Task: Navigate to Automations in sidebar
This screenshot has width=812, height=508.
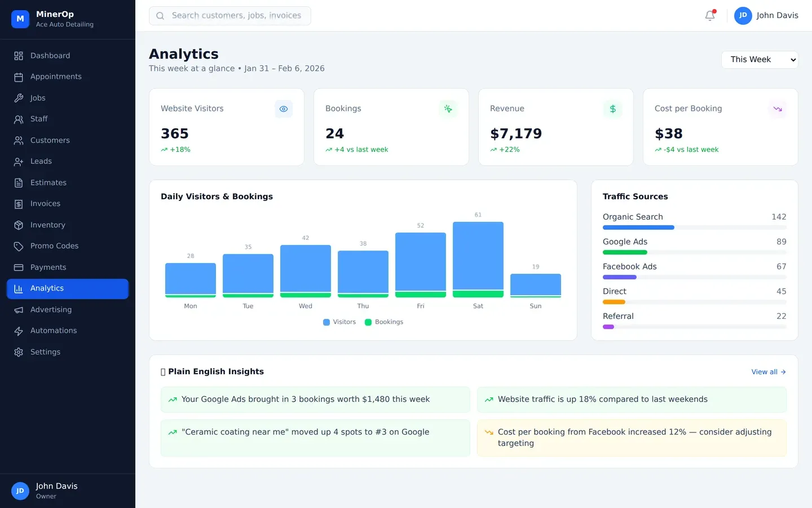Action: (x=53, y=331)
